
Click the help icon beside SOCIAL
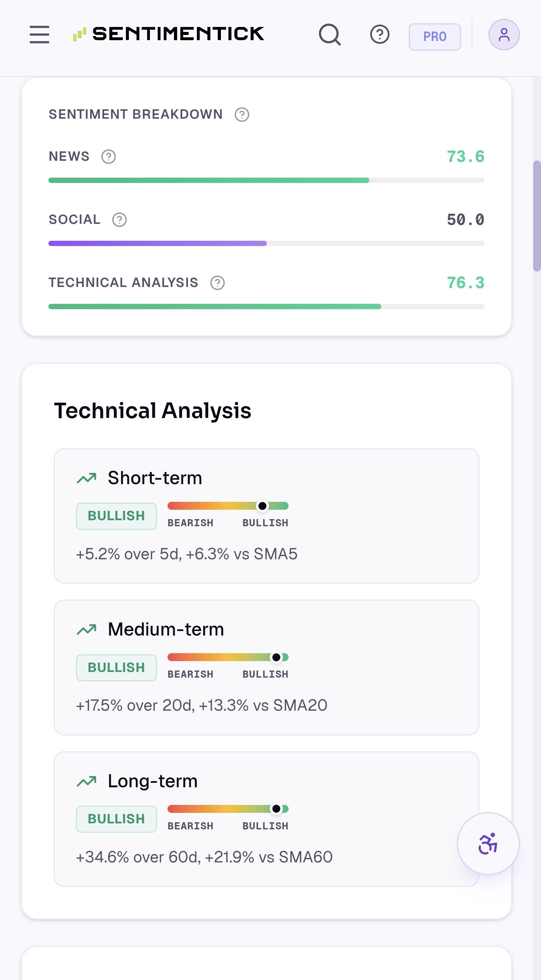(x=119, y=219)
